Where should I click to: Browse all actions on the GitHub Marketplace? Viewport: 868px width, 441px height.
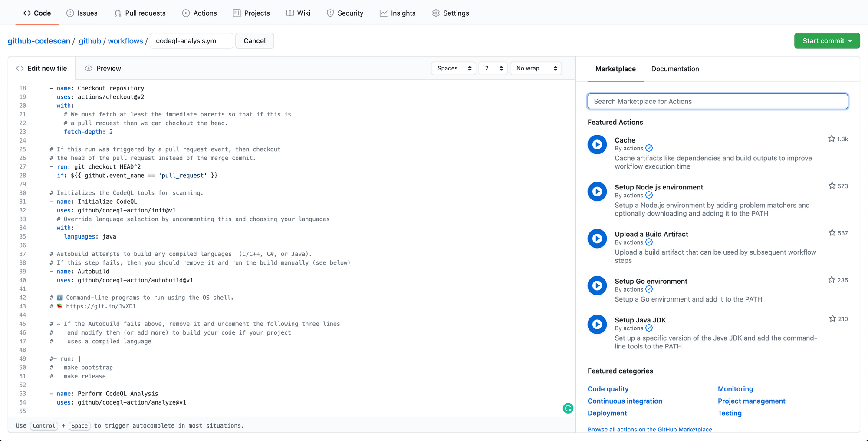point(650,429)
